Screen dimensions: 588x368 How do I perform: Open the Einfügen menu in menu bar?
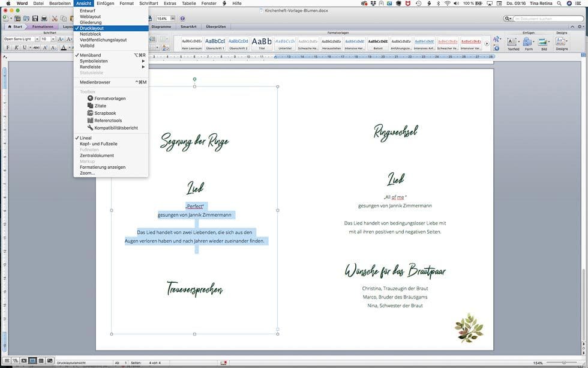[105, 4]
